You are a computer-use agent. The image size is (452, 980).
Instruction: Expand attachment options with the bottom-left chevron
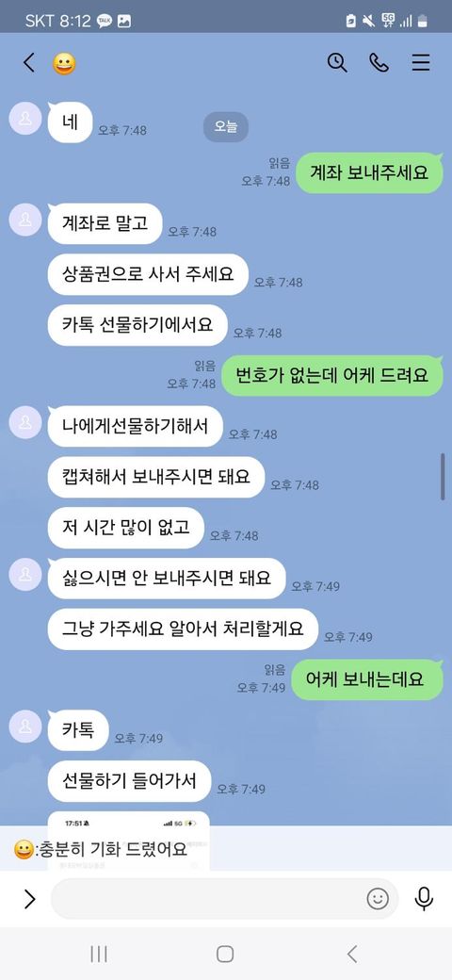[x=28, y=899]
